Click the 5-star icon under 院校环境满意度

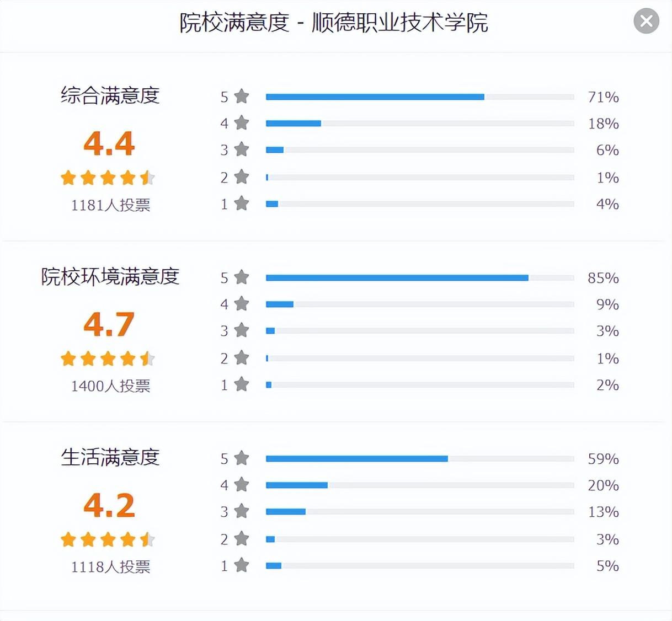point(242,277)
